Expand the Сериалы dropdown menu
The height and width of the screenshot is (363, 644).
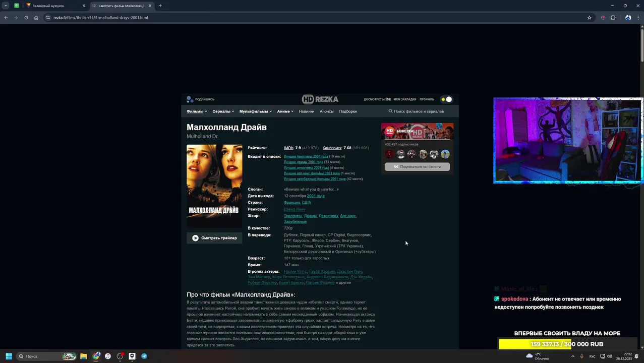tap(223, 111)
